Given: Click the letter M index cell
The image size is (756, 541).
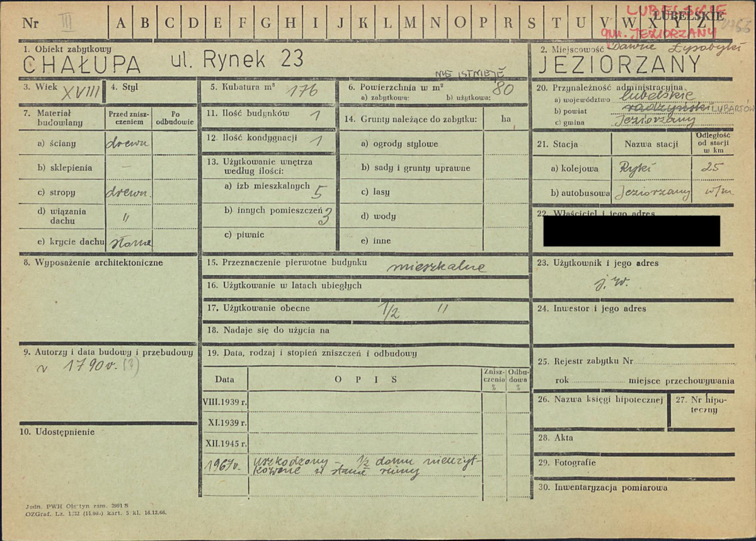Looking at the screenshot, I should [x=410, y=23].
